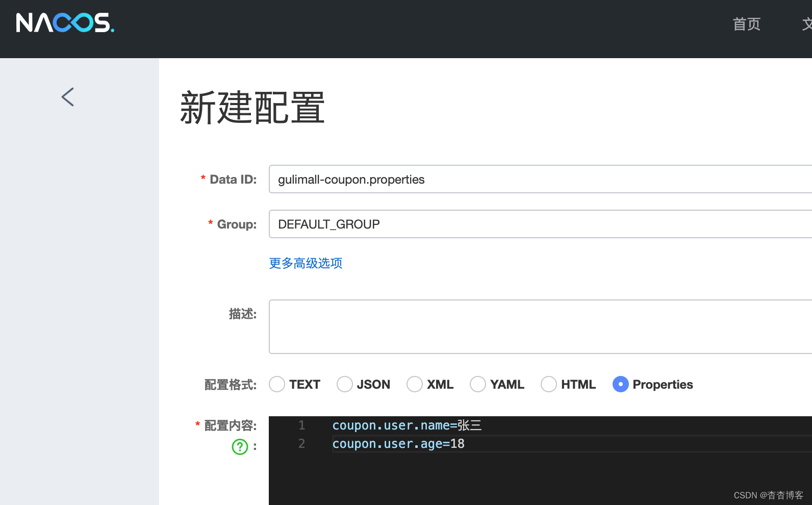812x505 pixels.
Task: Select the XML format radio button
Action: pyautogui.click(x=415, y=384)
